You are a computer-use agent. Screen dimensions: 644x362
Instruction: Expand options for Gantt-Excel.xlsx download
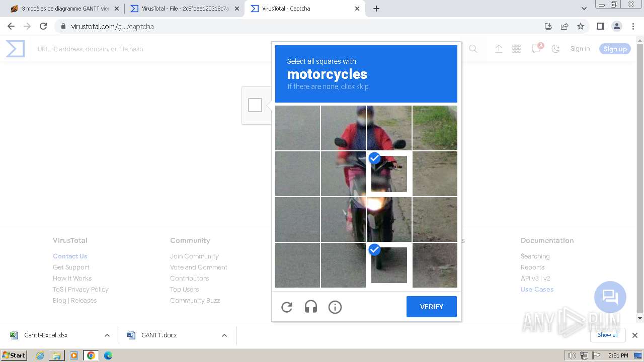click(107, 335)
